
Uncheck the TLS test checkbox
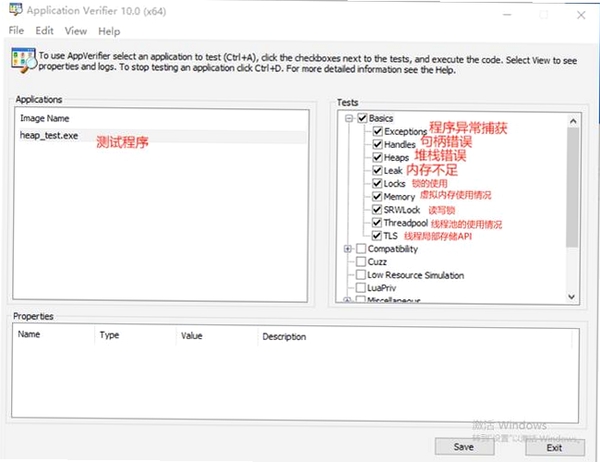tap(377, 235)
